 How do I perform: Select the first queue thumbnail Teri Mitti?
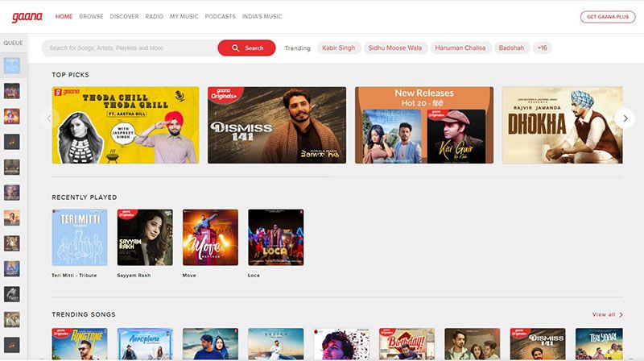[x=12, y=65]
